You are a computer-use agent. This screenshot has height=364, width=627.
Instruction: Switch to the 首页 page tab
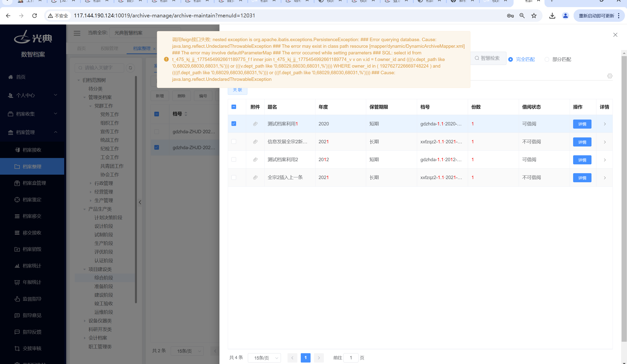81,48
